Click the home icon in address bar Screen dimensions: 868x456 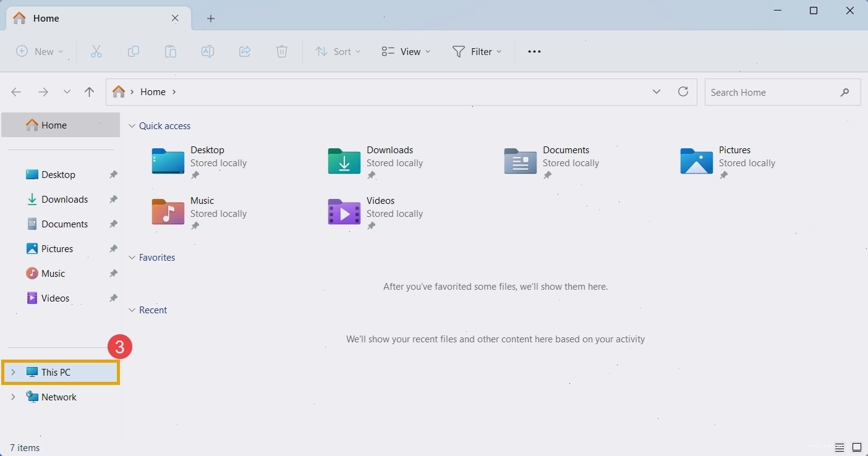point(119,91)
